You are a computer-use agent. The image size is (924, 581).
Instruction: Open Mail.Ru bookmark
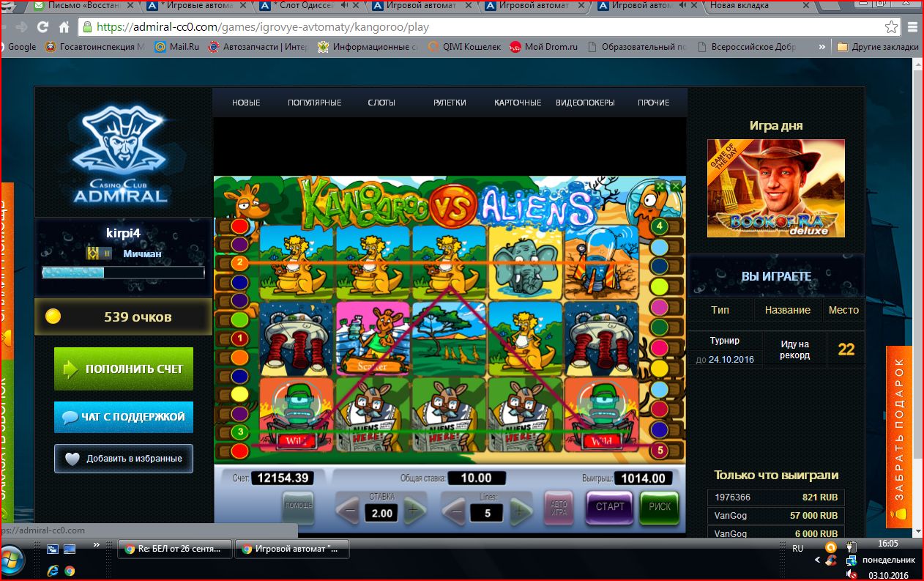coord(176,47)
